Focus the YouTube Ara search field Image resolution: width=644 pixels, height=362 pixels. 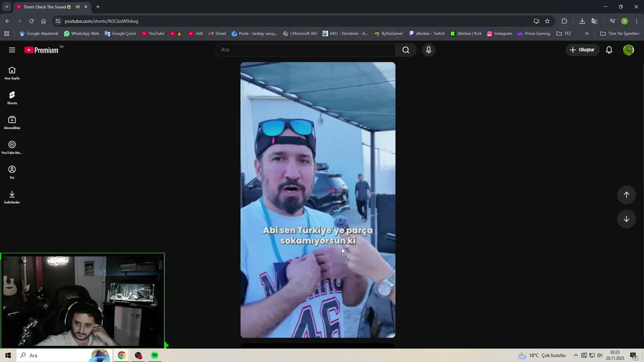pos(305,50)
